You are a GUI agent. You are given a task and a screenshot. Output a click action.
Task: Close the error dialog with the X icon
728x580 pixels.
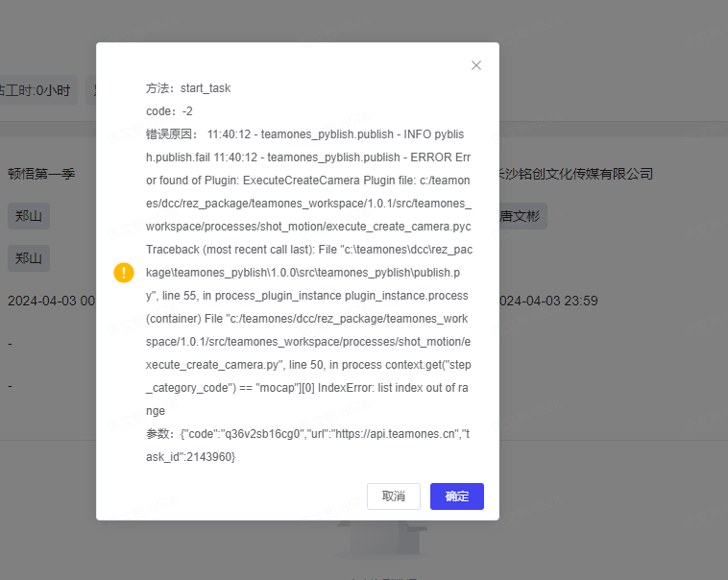click(475, 65)
